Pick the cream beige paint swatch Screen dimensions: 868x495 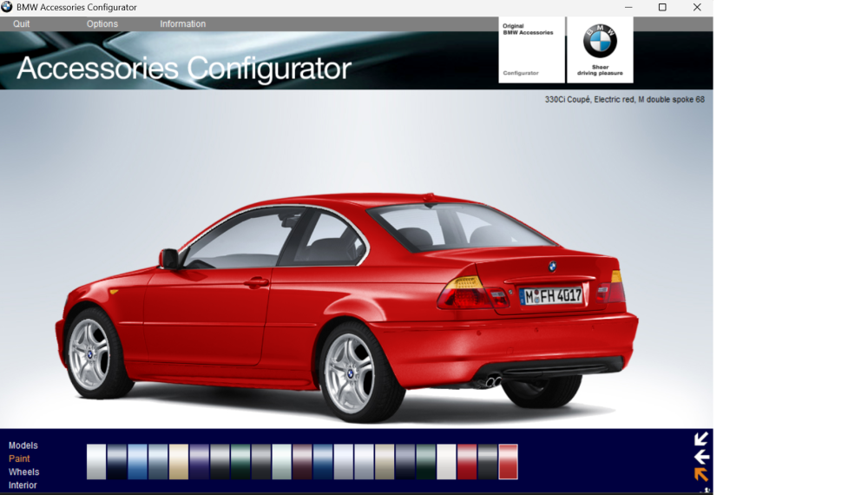[179, 462]
